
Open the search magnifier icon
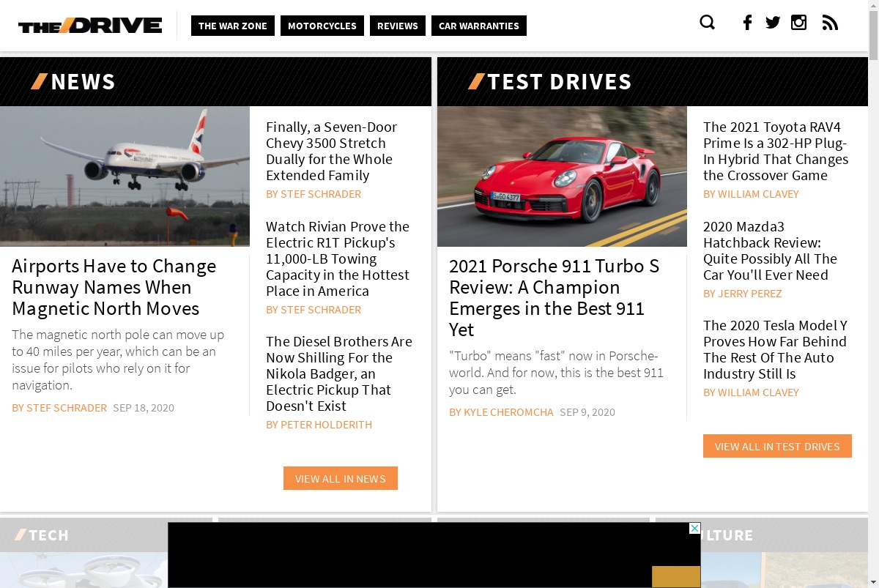[x=707, y=23]
